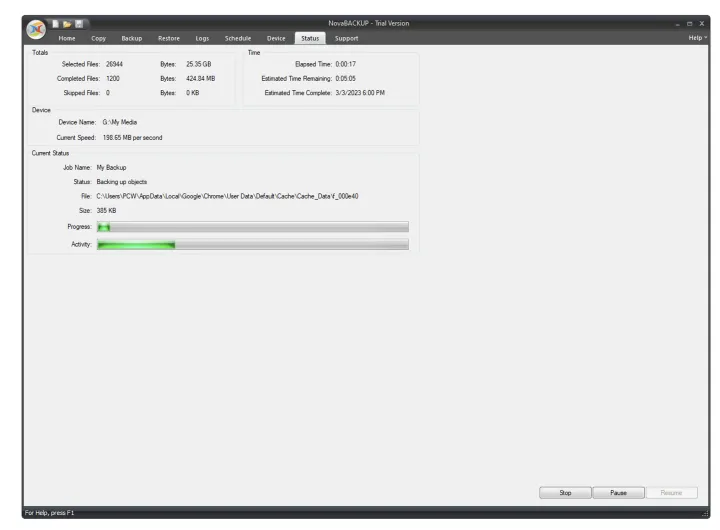Minimize the NovaBACKUP window

click(x=675, y=23)
